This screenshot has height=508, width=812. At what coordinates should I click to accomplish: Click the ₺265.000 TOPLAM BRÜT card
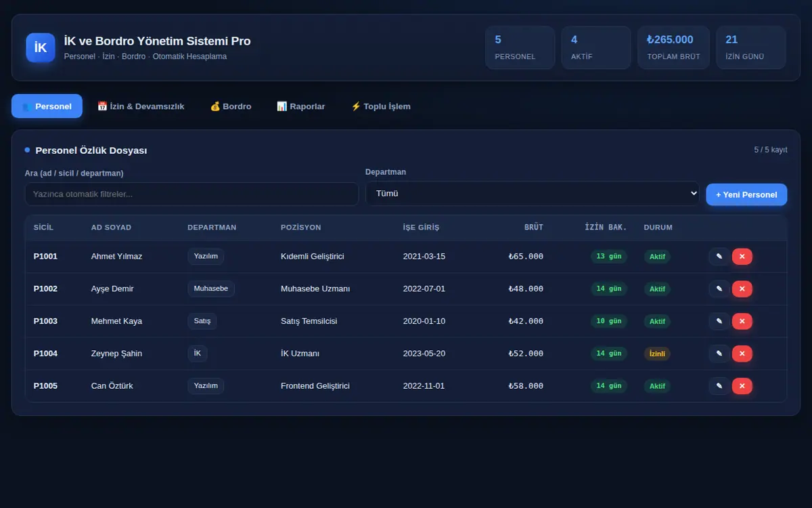673,47
